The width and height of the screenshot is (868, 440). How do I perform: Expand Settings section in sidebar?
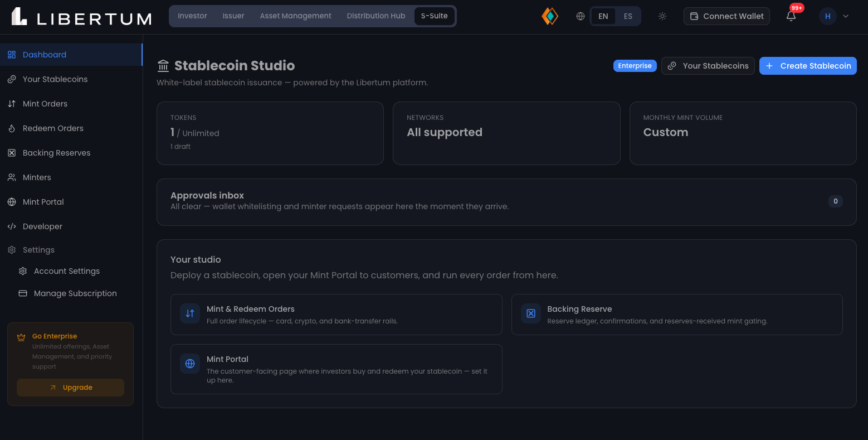[x=71, y=250]
